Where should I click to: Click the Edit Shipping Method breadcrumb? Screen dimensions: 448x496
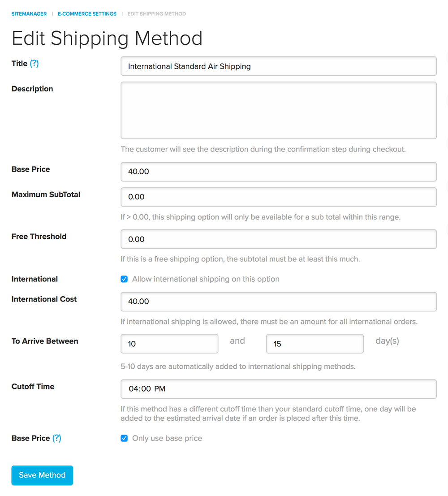(157, 14)
